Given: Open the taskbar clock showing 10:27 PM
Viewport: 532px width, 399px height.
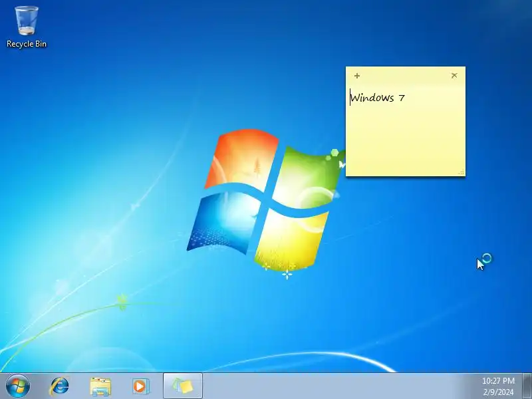Looking at the screenshot, I should 498,380.
